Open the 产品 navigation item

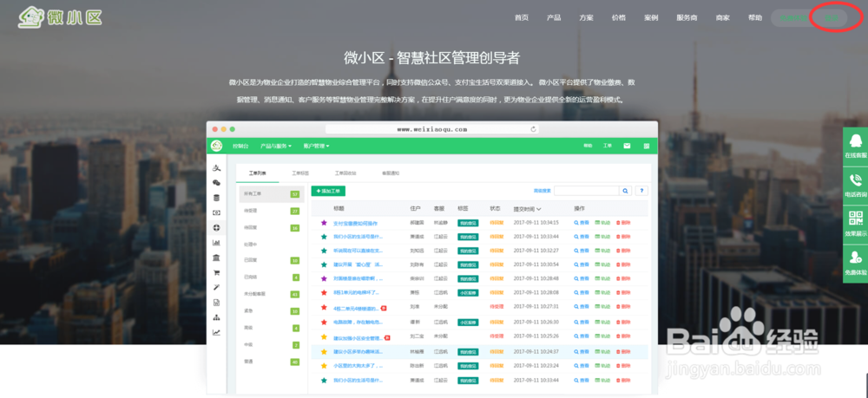554,17
